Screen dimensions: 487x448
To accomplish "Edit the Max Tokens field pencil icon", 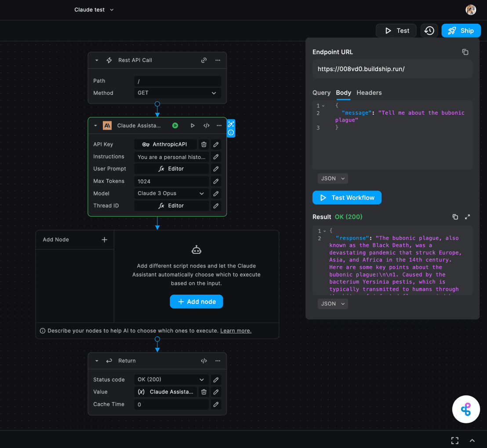I will click(216, 181).
